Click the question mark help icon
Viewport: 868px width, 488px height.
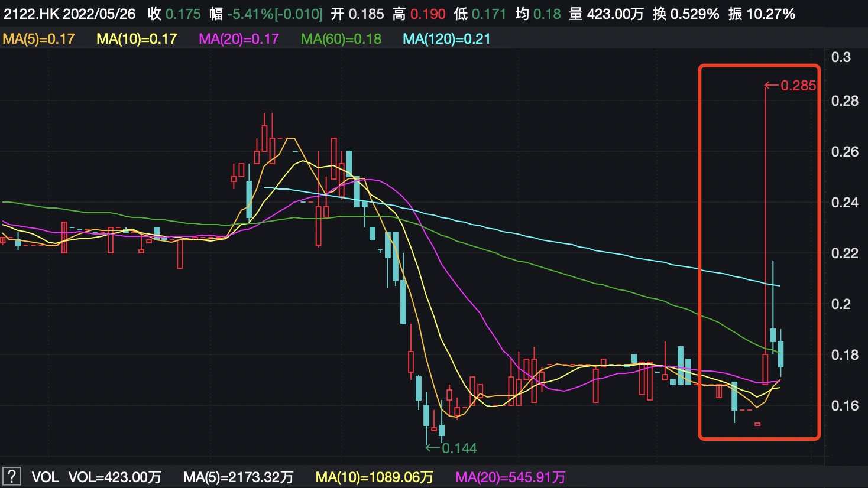coord(12,476)
